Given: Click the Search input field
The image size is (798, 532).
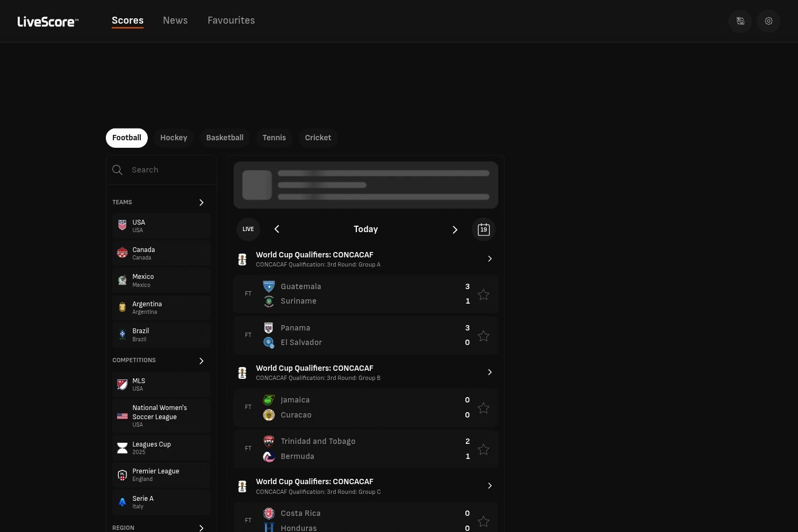Looking at the screenshot, I should click(161, 170).
